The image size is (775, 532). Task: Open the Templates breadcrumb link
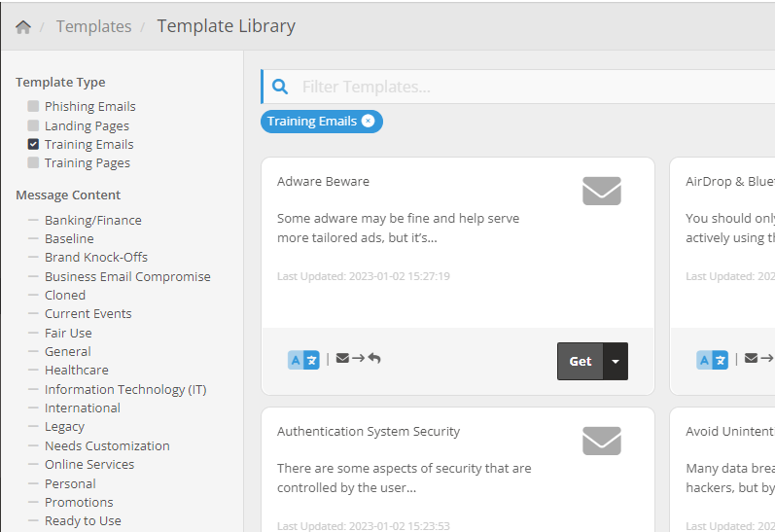tap(94, 26)
